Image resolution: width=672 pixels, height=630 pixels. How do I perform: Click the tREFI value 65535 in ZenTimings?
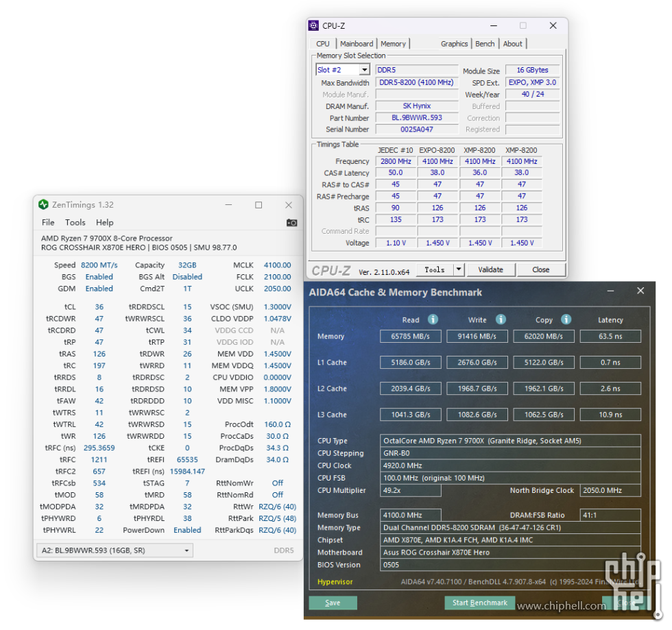187,459
